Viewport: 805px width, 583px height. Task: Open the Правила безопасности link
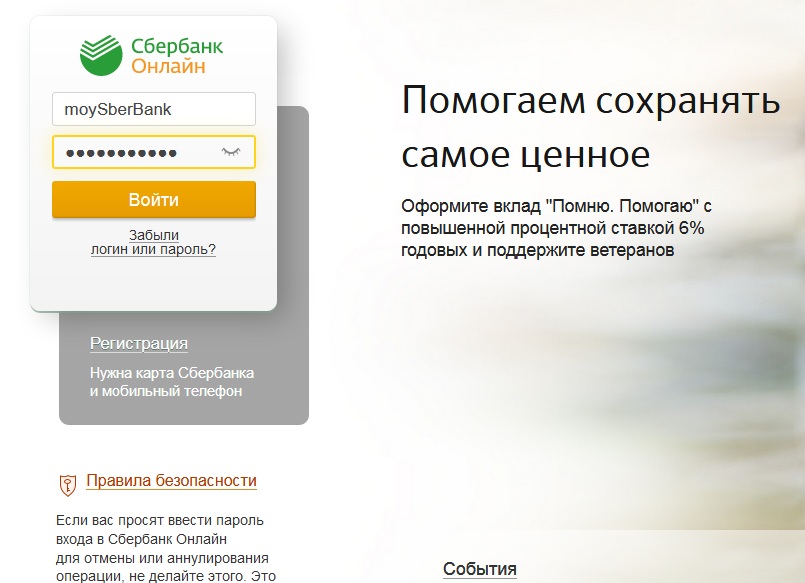pyautogui.click(x=171, y=481)
